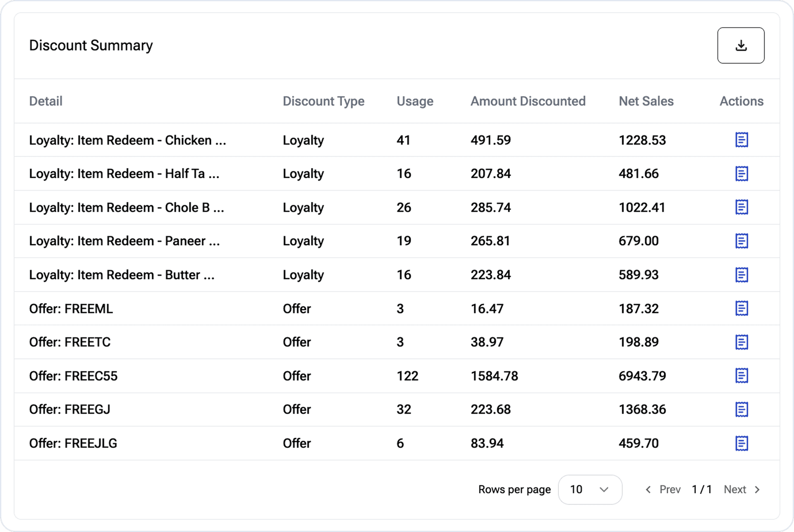Click usage count 122

407,376
